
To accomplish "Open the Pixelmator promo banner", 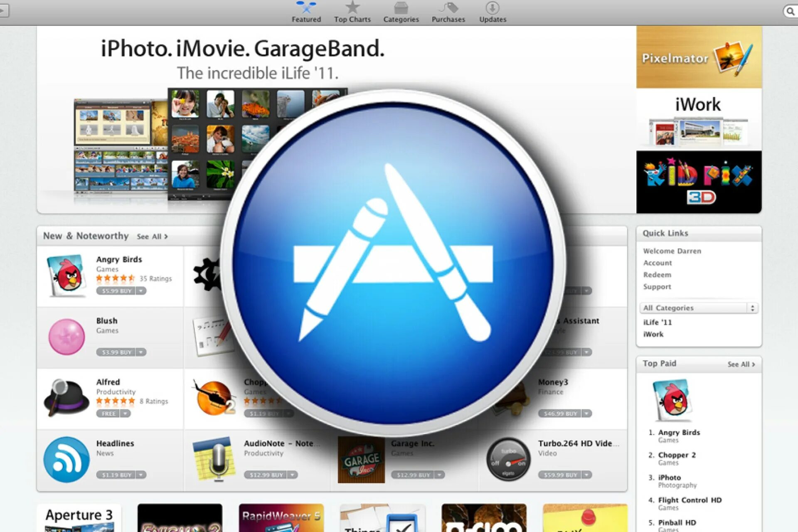I will coord(699,57).
